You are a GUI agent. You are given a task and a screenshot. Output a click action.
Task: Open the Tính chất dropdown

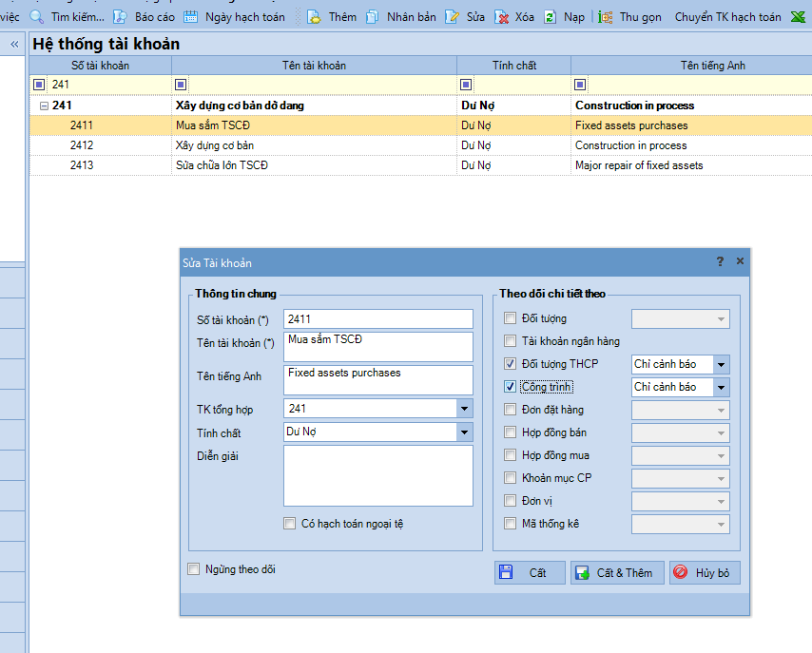click(x=464, y=432)
